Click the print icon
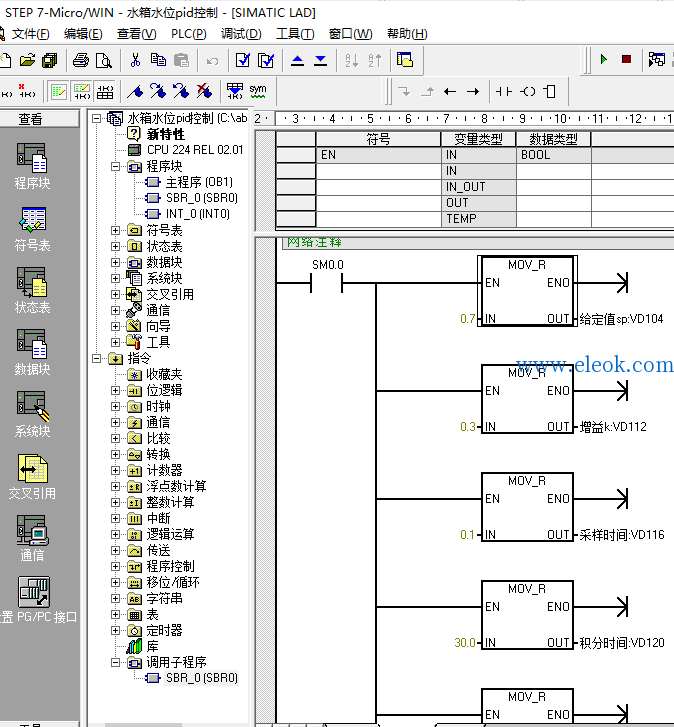 click(x=81, y=60)
